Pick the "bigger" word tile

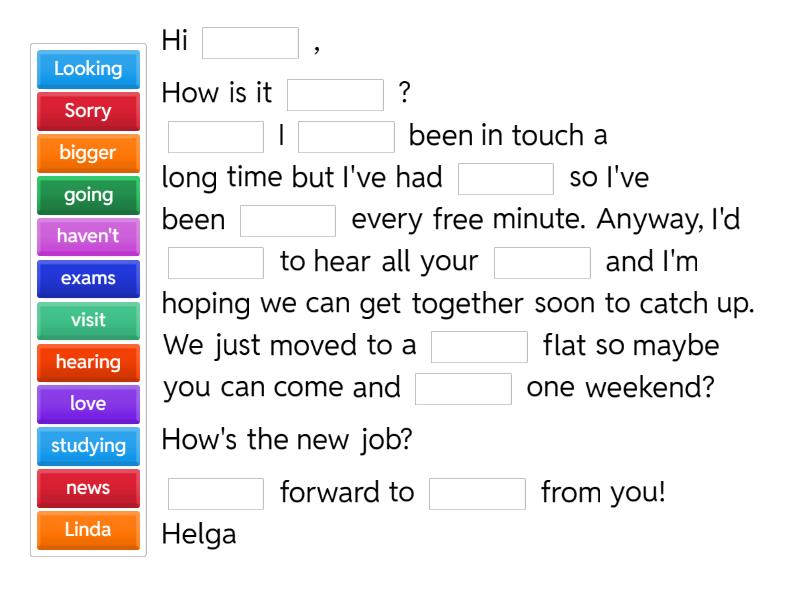(x=87, y=154)
